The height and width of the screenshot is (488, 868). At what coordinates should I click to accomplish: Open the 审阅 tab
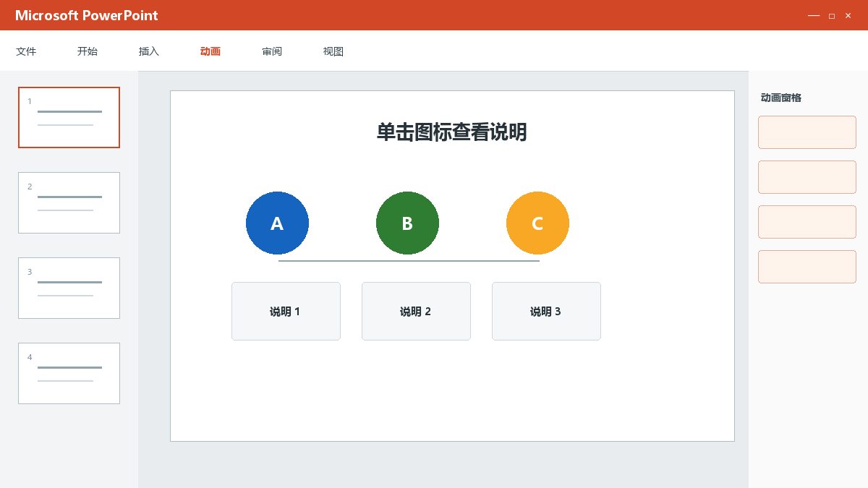coord(272,51)
